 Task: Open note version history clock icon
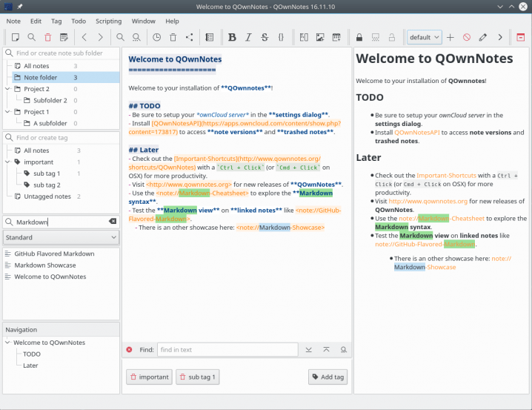157,37
